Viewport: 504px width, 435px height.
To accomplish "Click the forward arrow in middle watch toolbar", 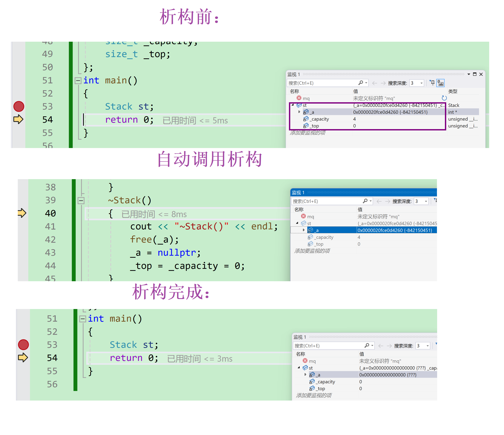I will point(387,201).
